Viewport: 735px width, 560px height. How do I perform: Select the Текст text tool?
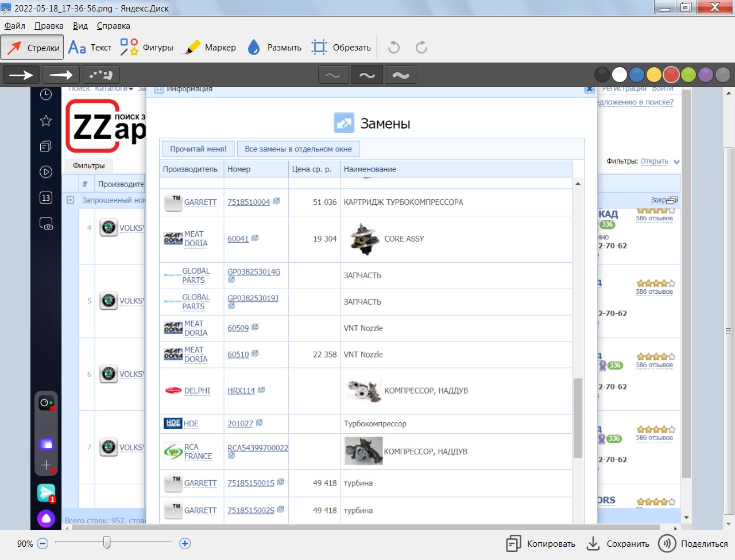(x=90, y=48)
